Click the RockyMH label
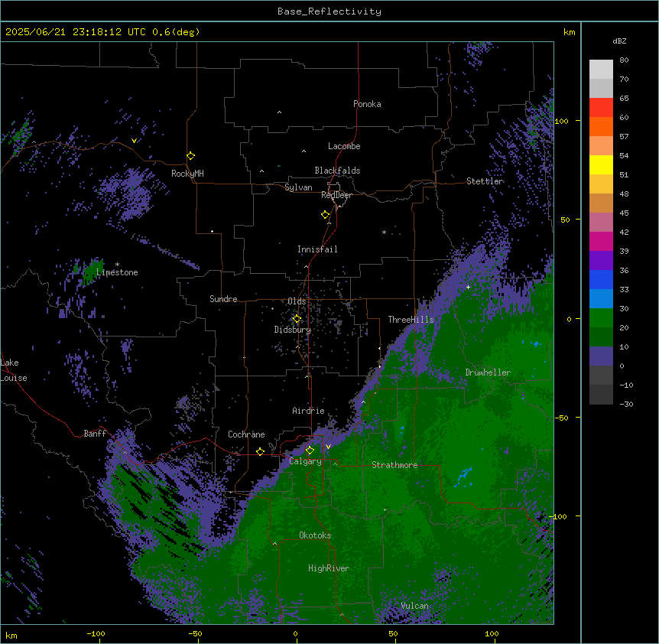The image size is (659, 644). 187,174
